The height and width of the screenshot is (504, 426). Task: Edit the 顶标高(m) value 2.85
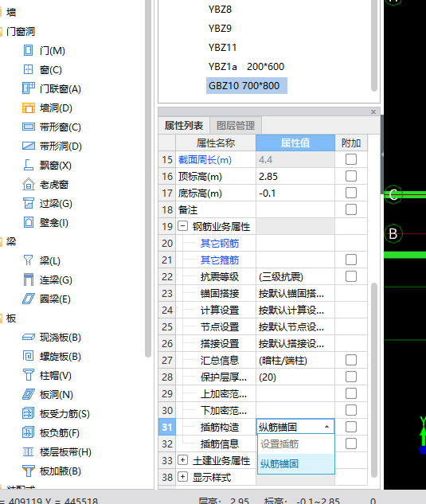coord(295,176)
